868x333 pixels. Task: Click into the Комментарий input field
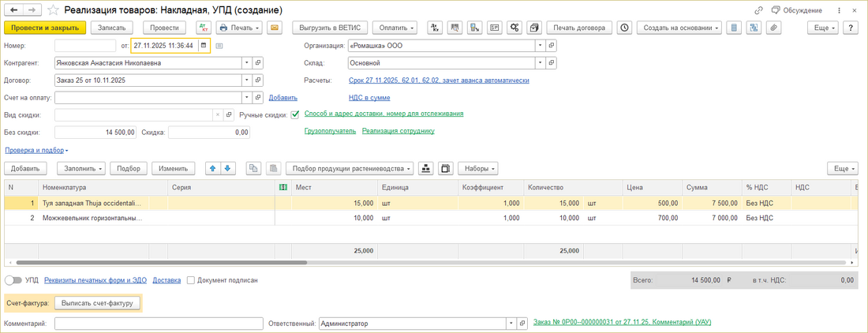[159, 323]
